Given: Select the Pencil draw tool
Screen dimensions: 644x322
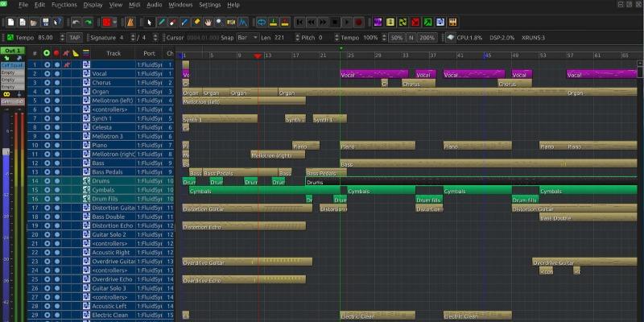Looking at the screenshot, I should (x=161, y=21).
